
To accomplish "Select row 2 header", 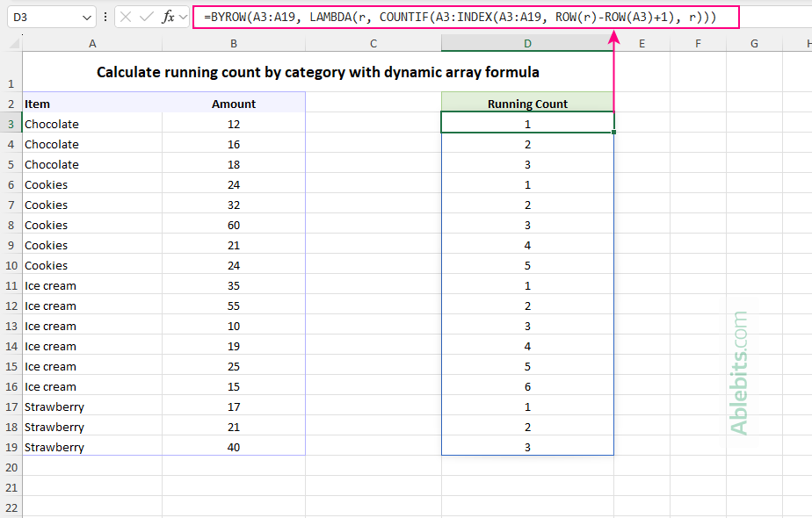I will coord(11,104).
